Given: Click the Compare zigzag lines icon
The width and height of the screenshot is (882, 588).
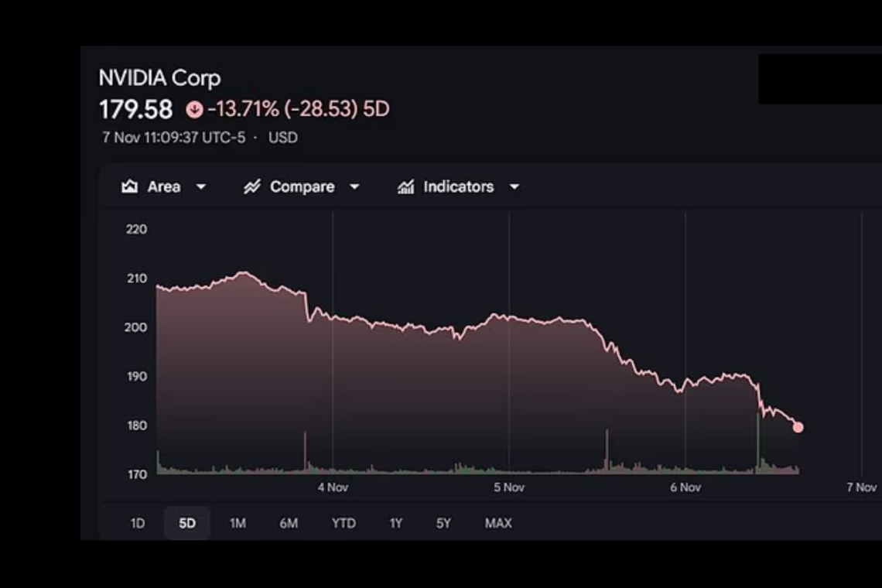Looking at the screenshot, I should click(251, 186).
